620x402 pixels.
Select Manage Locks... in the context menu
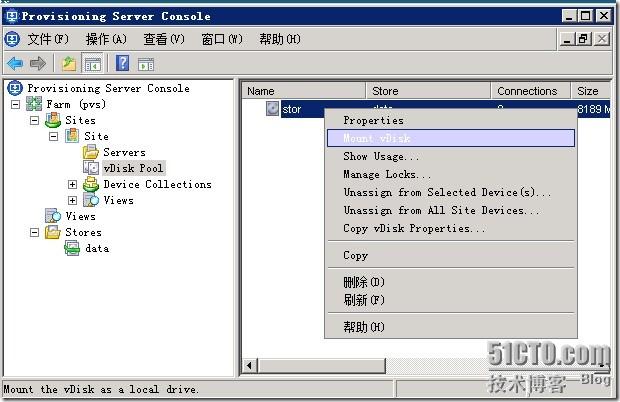451,174
